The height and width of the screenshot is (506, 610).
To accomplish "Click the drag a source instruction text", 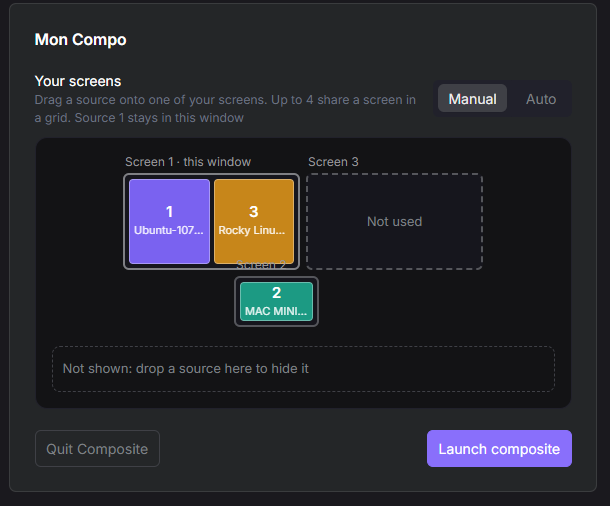I will click(x=225, y=109).
